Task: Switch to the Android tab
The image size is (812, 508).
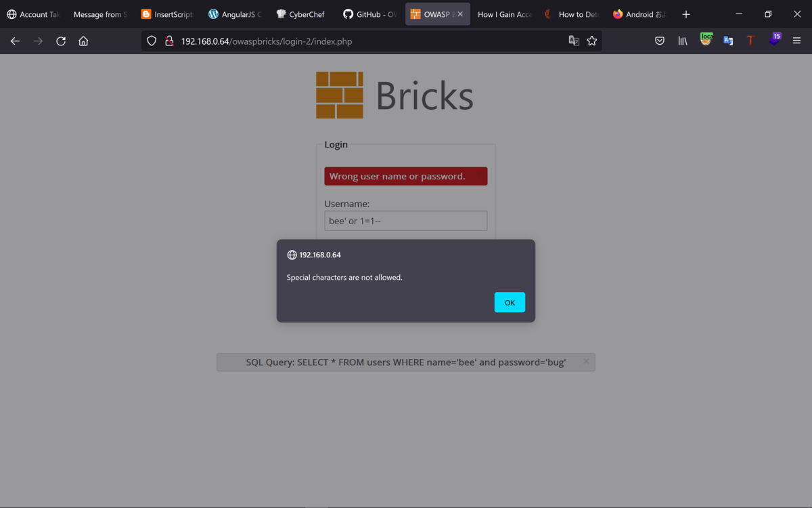Action: point(639,14)
